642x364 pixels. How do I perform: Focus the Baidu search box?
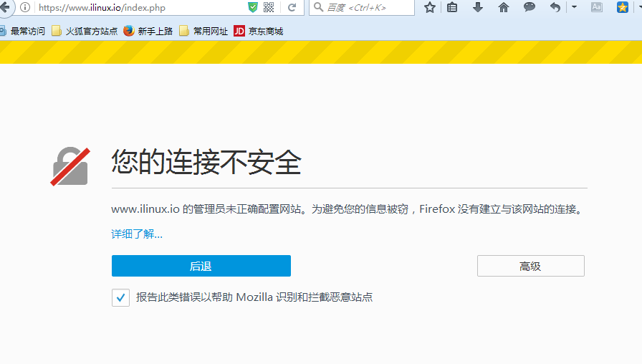point(362,7)
